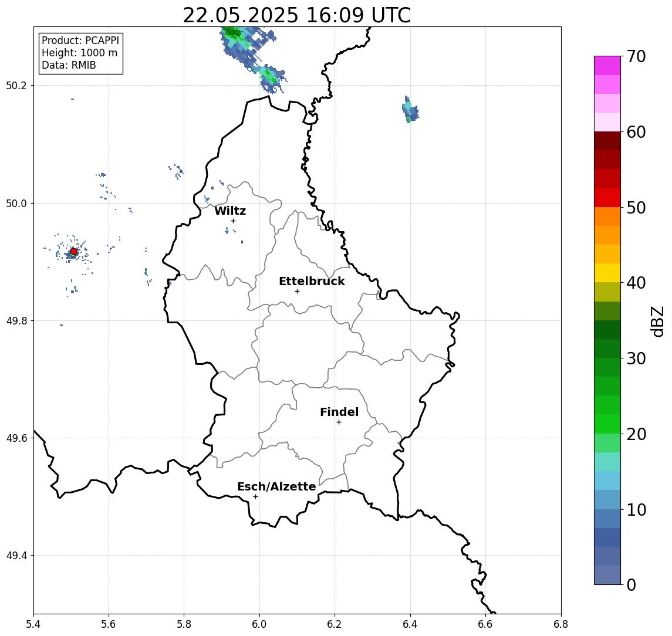The width and height of the screenshot is (672, 636).
Task: Click the bright green 20 dBZ band on the colorbar
Action: point(607,424)
